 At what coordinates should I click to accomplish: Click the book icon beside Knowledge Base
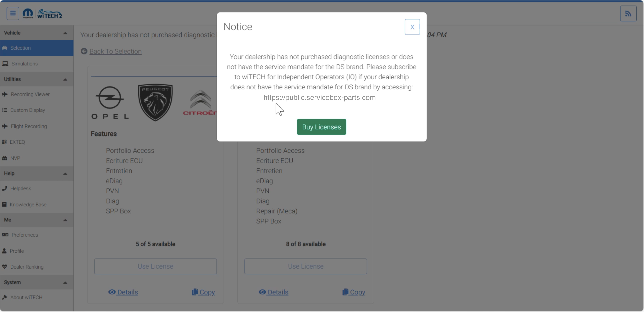4,205
